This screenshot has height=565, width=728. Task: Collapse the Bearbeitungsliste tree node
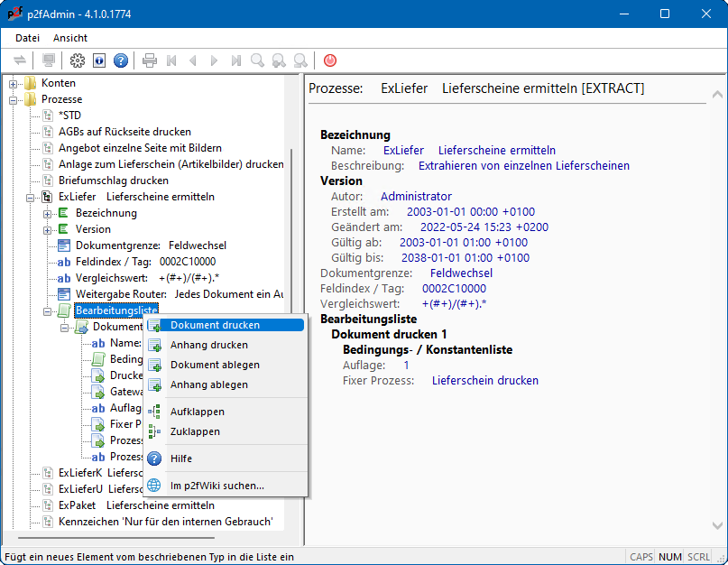48,310
